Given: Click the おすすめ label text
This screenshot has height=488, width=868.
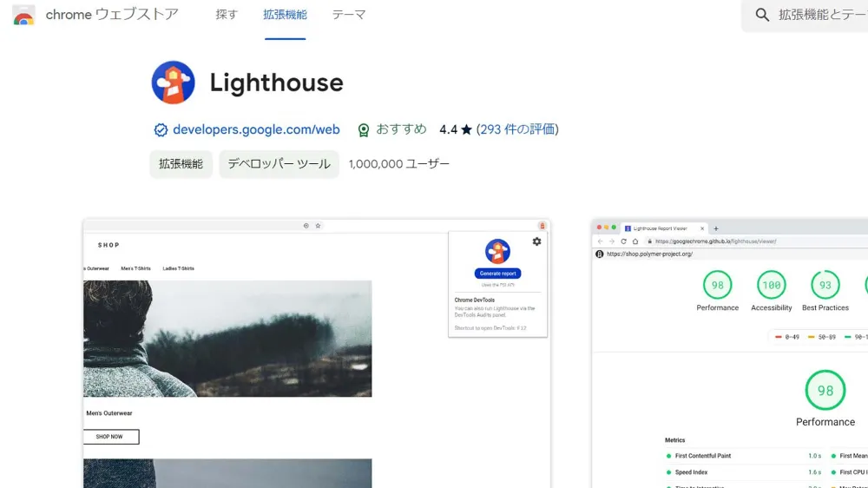Looking at the screenshot, I should pos(401,129).
